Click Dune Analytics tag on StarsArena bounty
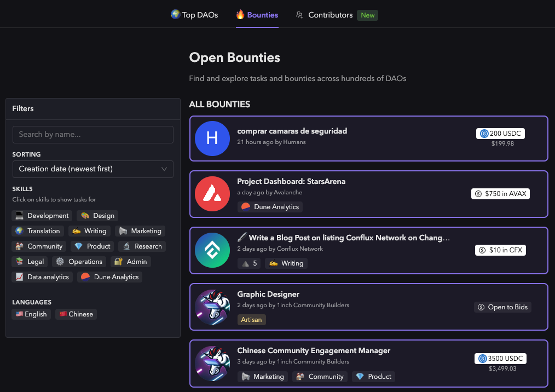 (270, 207)
